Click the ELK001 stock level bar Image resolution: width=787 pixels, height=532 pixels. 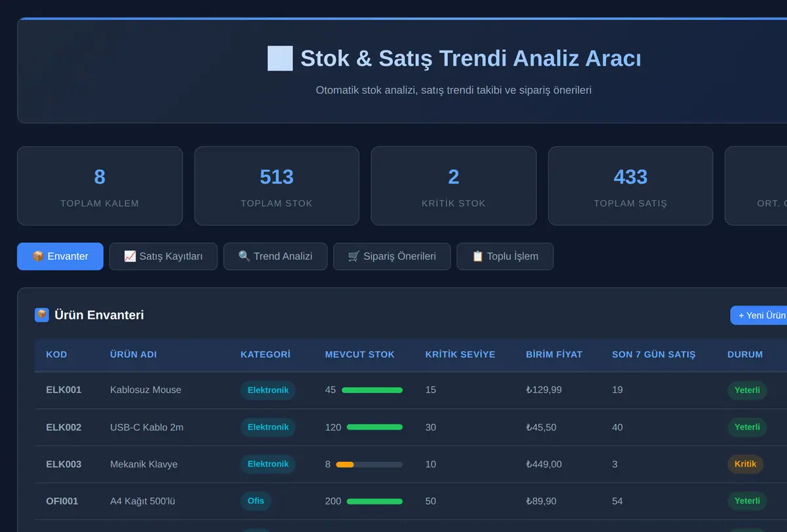pos(373,390)
